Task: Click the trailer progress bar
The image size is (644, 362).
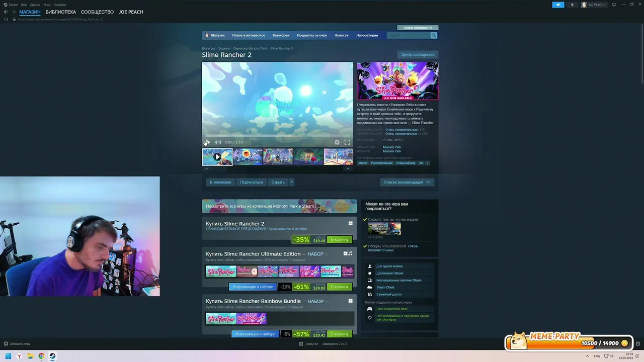Action: click(x=277, y=136)
